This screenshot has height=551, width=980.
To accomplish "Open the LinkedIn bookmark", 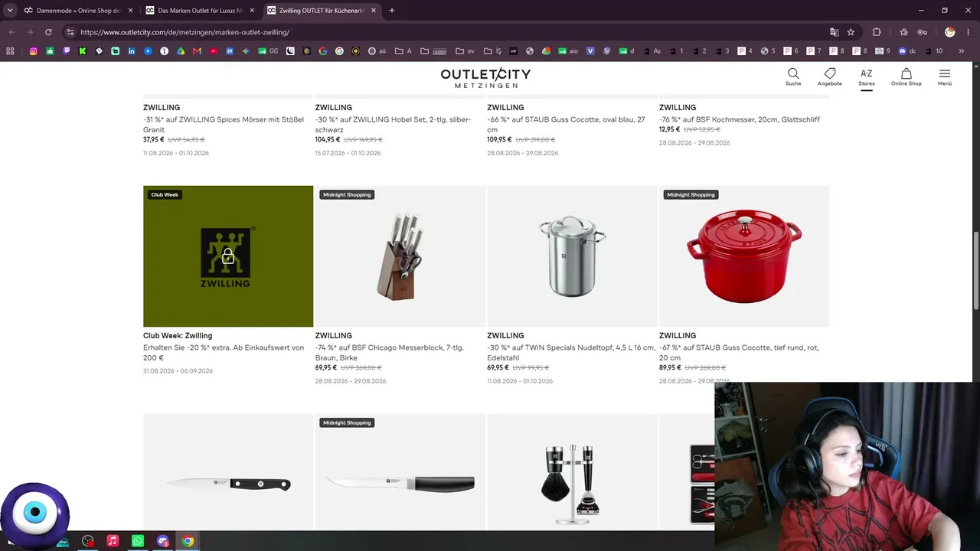I will click(132, 51).
